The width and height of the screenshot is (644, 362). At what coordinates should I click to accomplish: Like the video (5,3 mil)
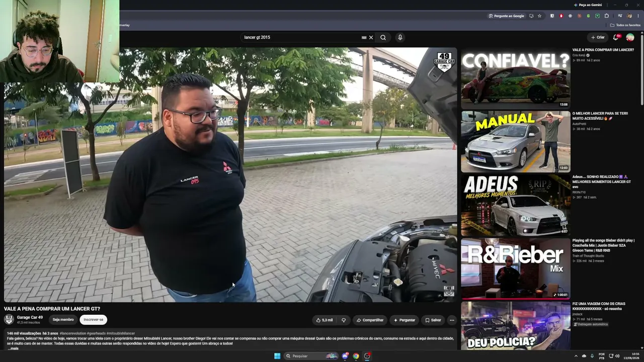click(x=325, y=320)
